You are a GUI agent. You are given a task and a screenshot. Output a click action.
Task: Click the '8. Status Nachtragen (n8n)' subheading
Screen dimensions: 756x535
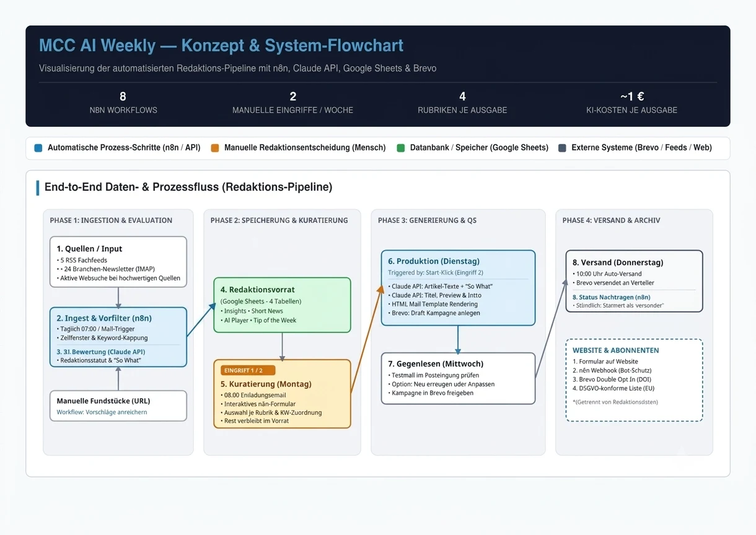[611, 297]
